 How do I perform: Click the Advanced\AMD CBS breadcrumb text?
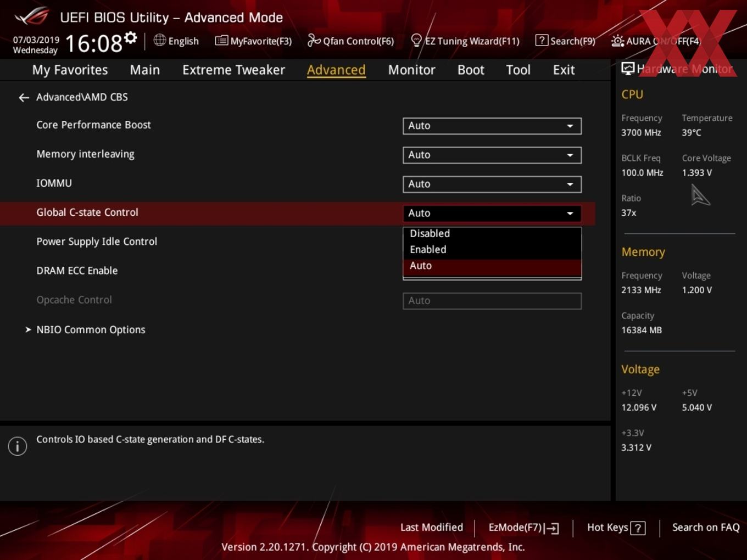[x=82, y=97]
